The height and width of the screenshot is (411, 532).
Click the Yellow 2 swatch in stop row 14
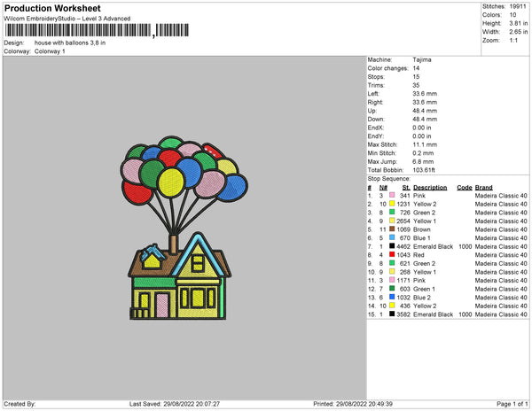(x=392, y=306)
